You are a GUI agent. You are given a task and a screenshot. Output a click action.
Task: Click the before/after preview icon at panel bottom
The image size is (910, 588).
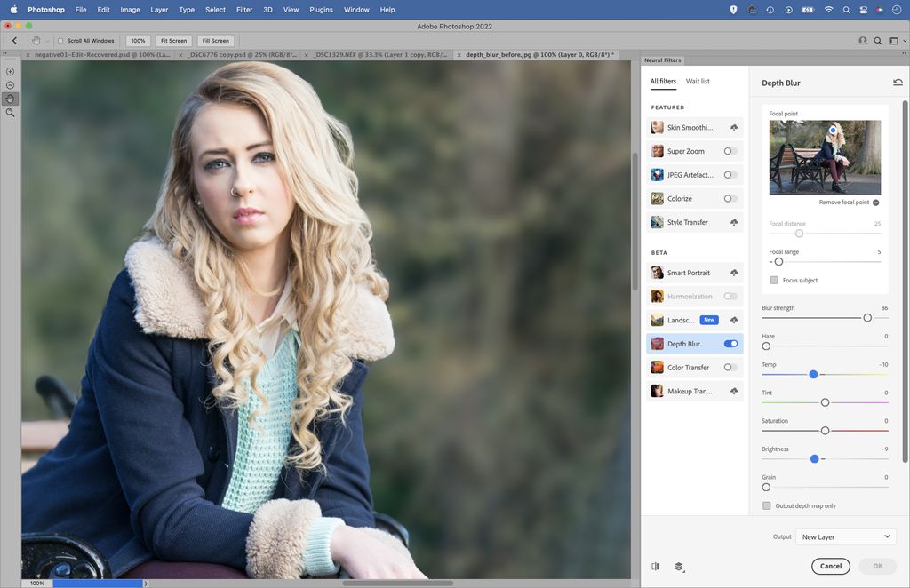pos(655,566)
